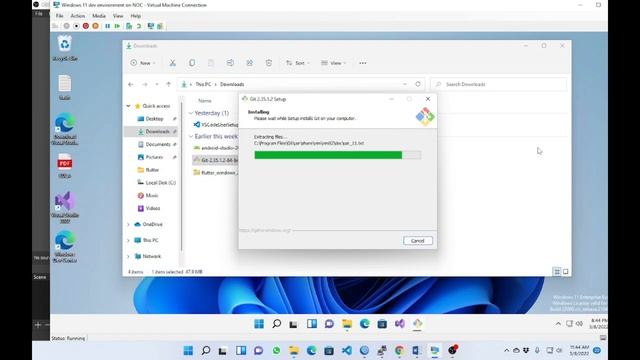Click Local Disk (C:) in navigation pane
Image resolution: width=640 pixels, height=360 pixels.
click(x=160, y=183)
